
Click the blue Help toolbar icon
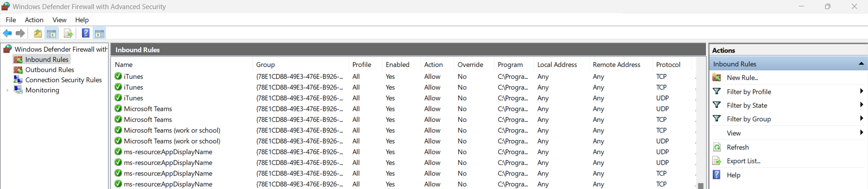click(x=85, y=33)
